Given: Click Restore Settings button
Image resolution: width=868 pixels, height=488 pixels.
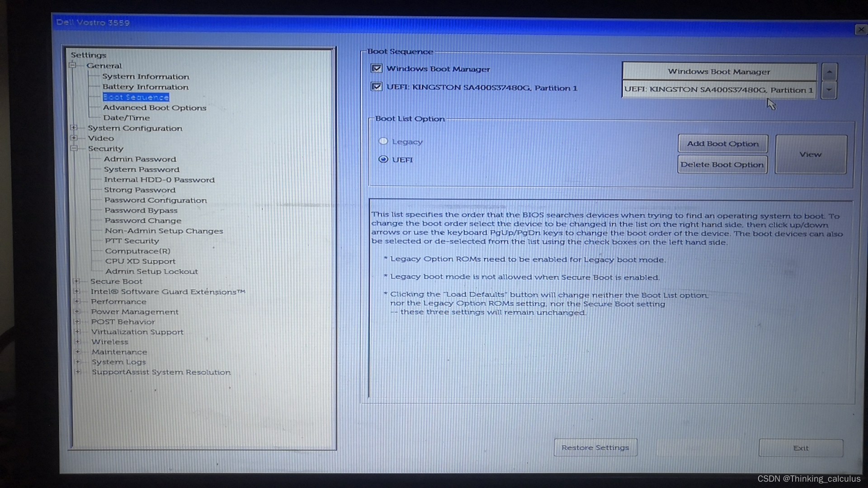Looking at the screenshot, I should point(595,447).
